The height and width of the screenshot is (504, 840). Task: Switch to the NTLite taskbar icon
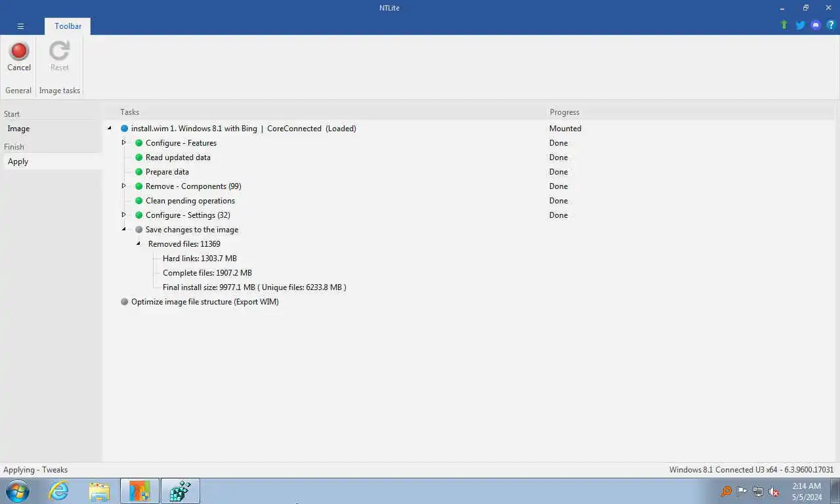tap(140, 491)
